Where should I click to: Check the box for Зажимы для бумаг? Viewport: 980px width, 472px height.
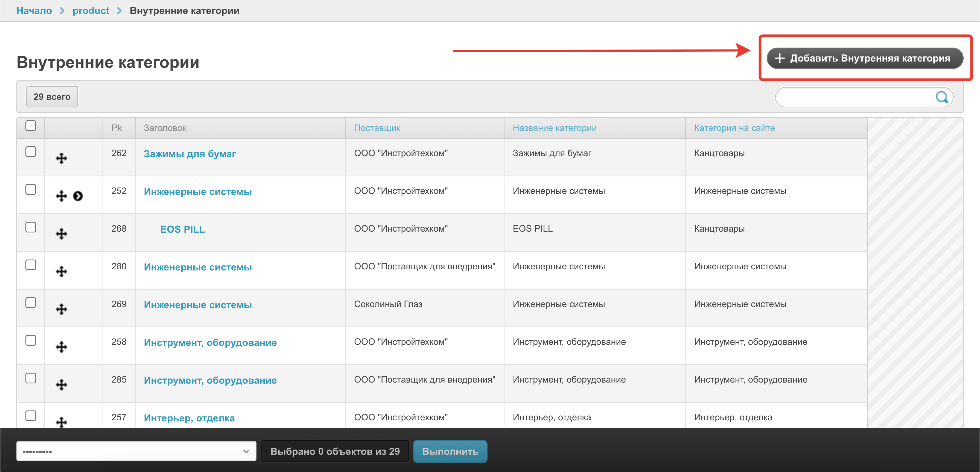31,152
